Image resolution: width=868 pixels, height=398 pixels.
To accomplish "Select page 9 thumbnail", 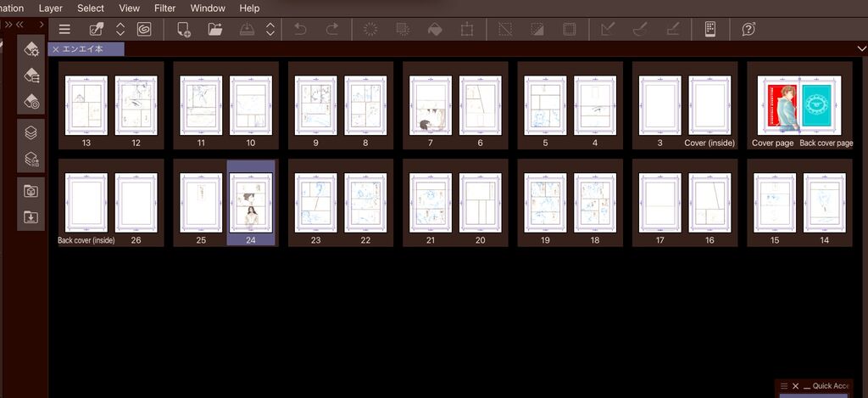I will [315, 105].
